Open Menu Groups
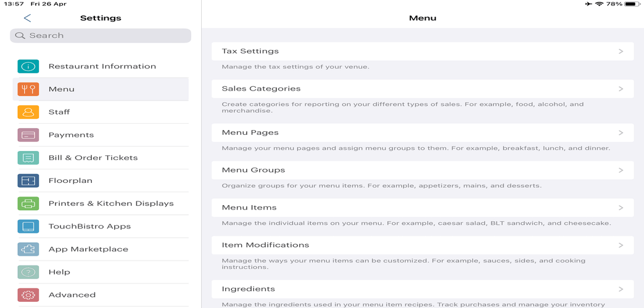The width and height of the screenshot is (644, 308). (423, 170)
